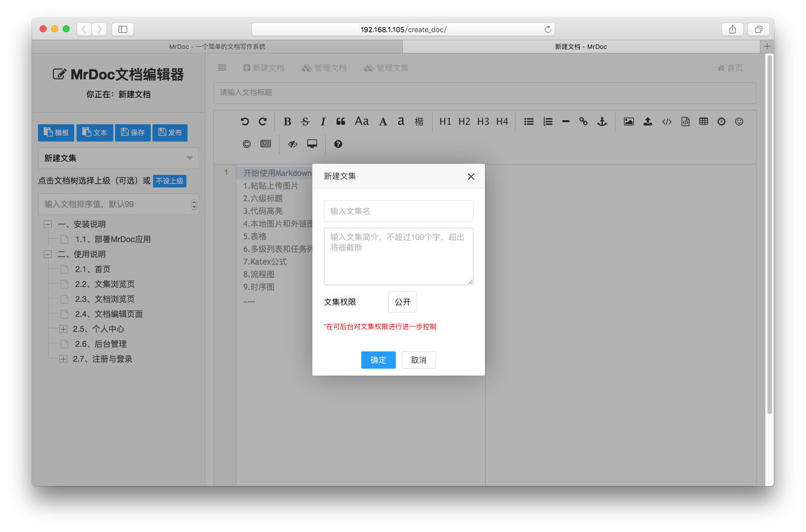Insert table via the table icon
Screen dimensions: 806x532
(704, 121)
